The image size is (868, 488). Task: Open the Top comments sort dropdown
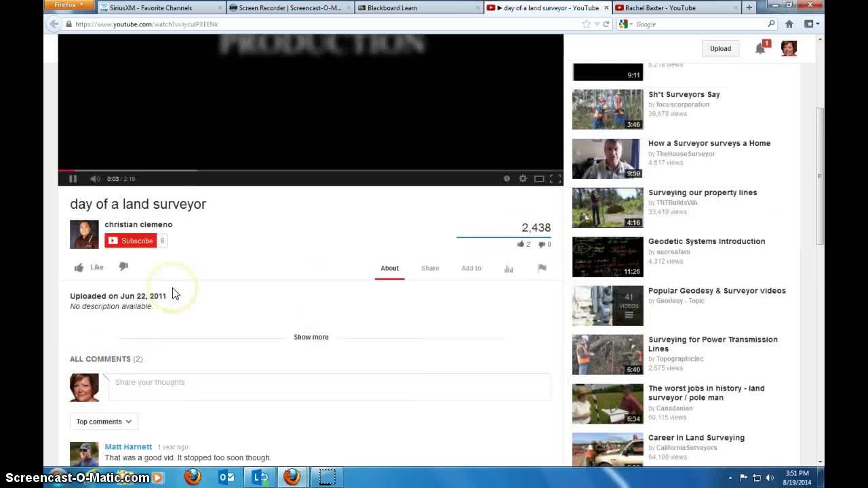(x=104, y=422)
